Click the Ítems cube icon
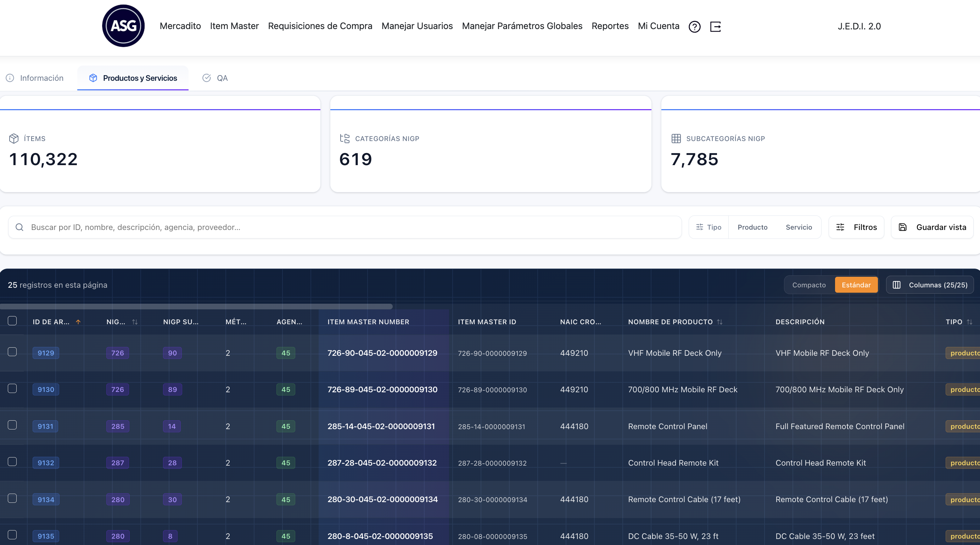 14,139
